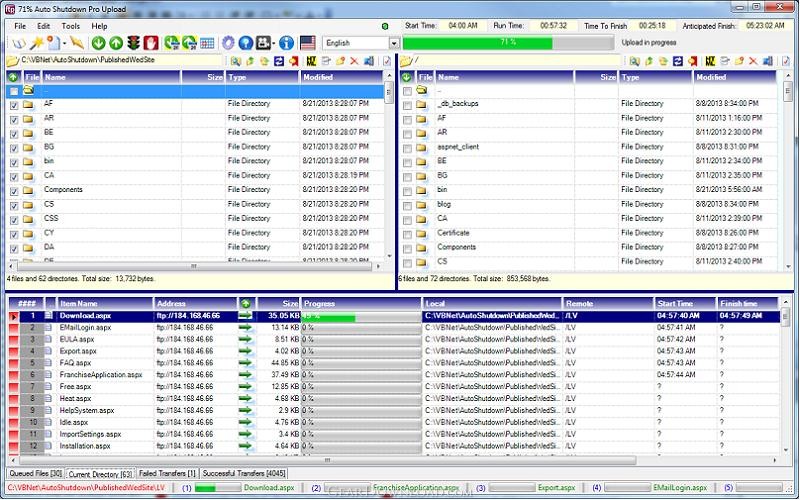Click the lightning bolt quick connect icon
The image size is (800, 500).
pos(77,43)
